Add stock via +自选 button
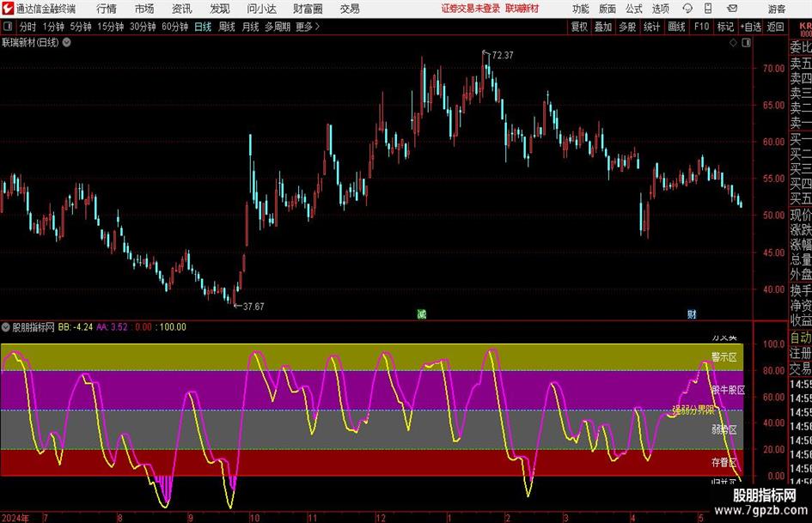Image resolution: width=812 pixels, height=523 pixels. pyautogui.click(x=750, y=27)
